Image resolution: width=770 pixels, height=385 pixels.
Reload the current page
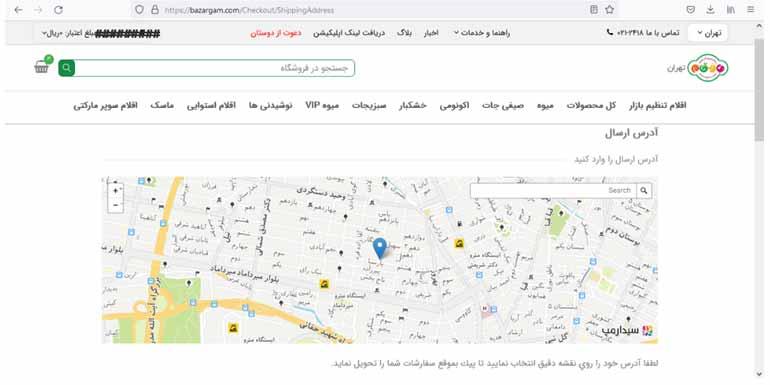[58, 10]
